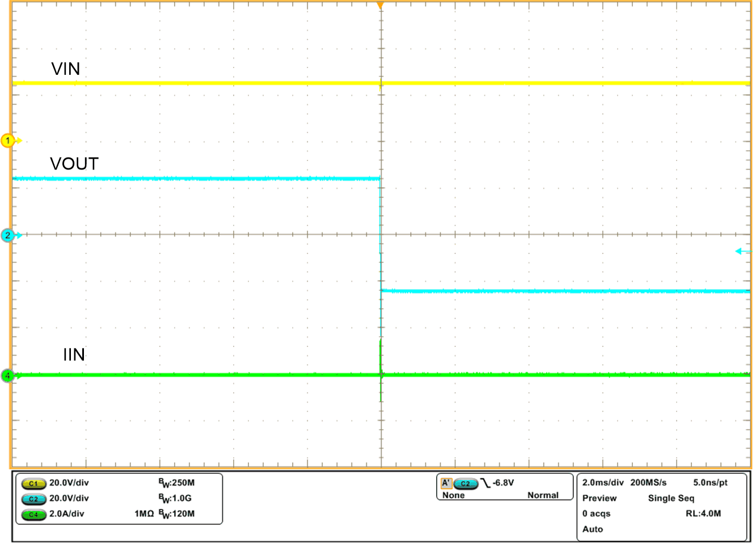Click the RL:4.0M record length readout
756x543 pixels.
click(703, 514)
